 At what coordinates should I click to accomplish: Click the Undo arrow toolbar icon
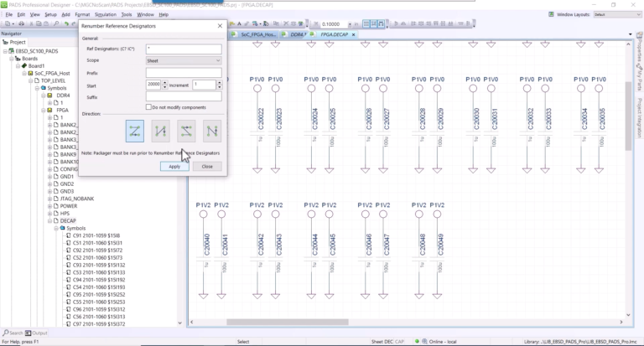point(66,24)
